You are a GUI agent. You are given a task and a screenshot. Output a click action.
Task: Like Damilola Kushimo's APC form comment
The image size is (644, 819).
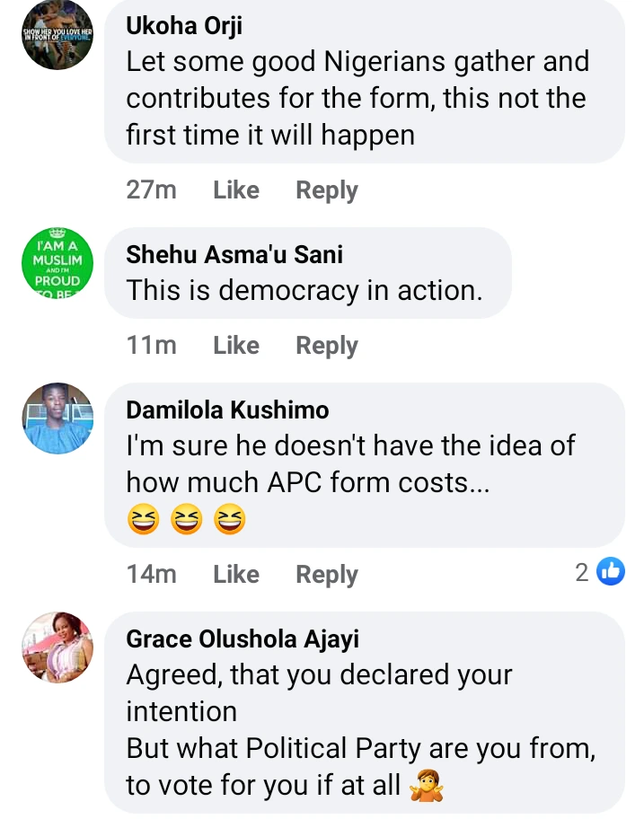pyautogui.click(x=236, y=575)
